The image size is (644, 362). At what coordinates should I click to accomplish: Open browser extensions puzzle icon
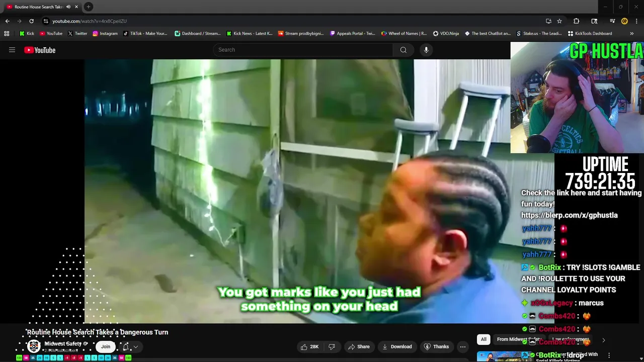coord(577,21)
